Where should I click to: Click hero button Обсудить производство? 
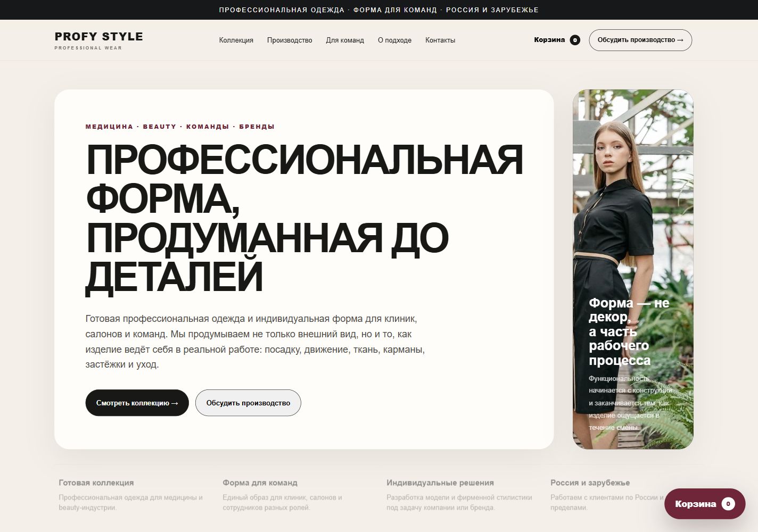point(248,403)
